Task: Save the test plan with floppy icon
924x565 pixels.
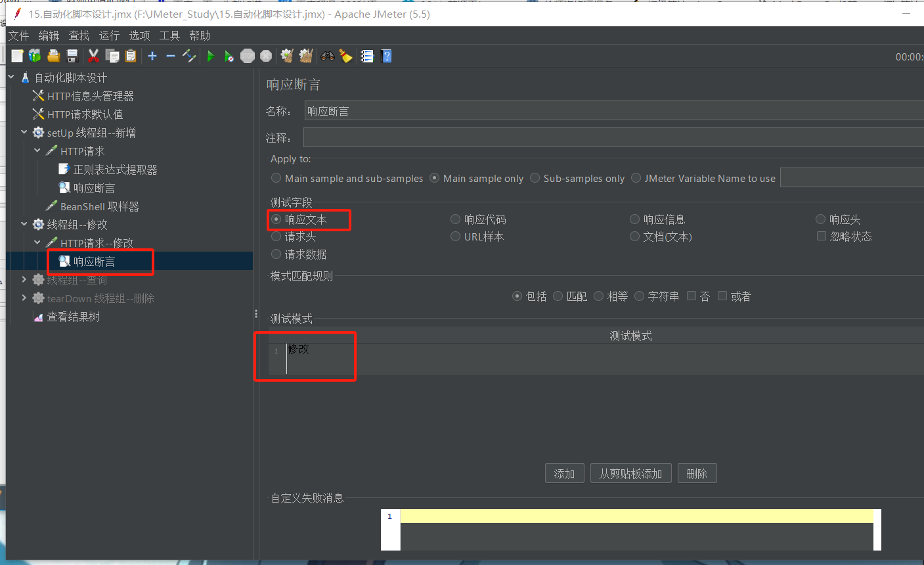Action: pyautogui.click(x=72, y=56)
